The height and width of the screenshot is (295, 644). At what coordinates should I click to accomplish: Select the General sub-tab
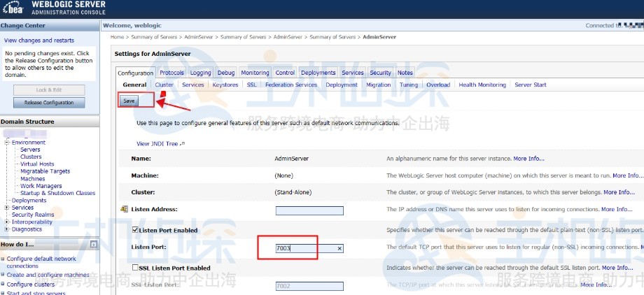point(134,85)
